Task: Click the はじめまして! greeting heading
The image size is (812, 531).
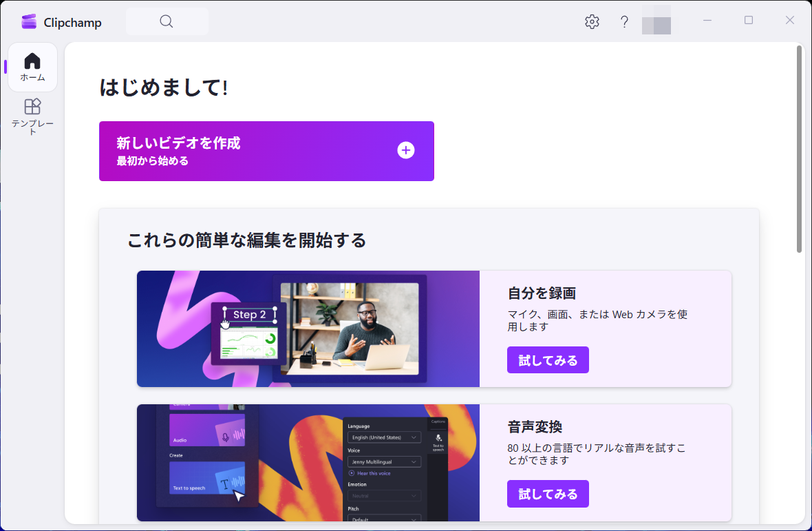Action: [164, 87]
